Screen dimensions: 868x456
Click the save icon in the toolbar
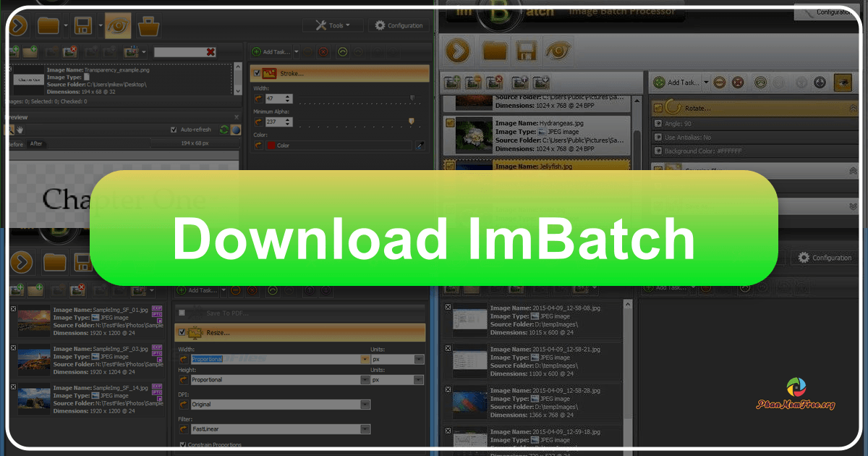pos(84,25)
